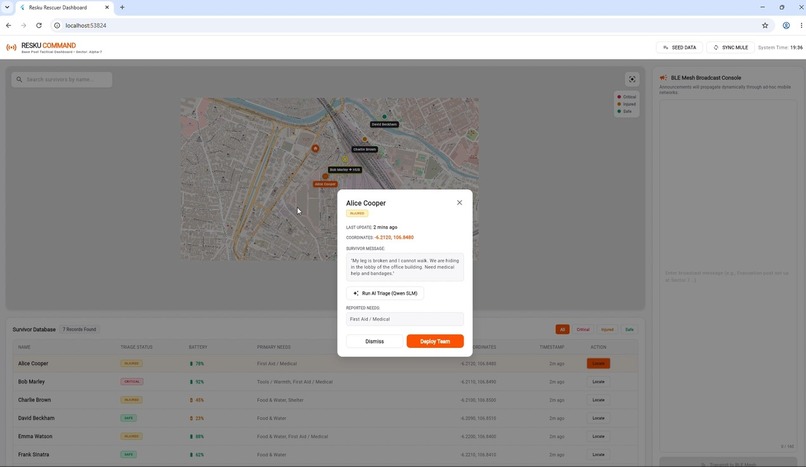Close the Resku Rescuer Dashboard tab
This screenshot has width=806, height=467.
(x=107, y=7)
